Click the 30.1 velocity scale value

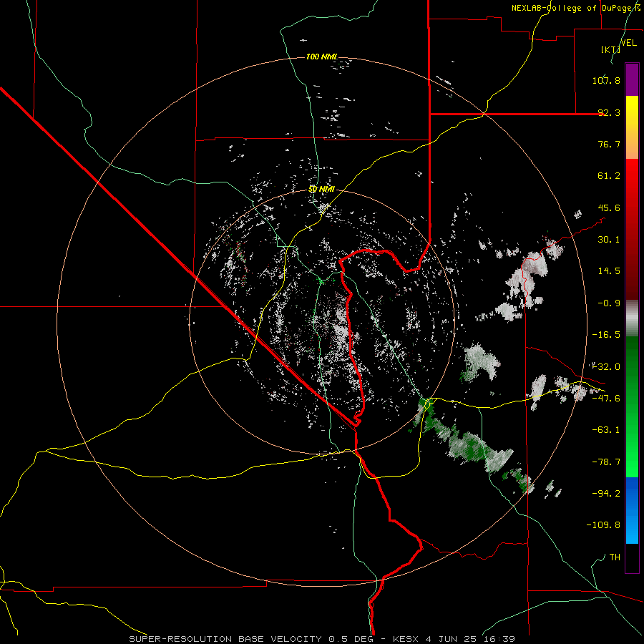coord(609,240)
